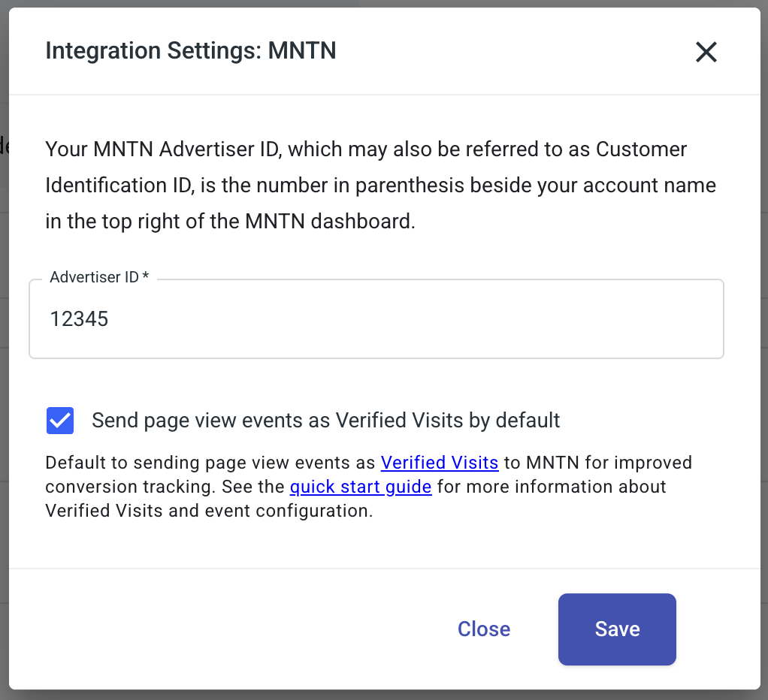The height and width of the screenshot is (700, 768).
Task: Click Close beside the Save button
Action: tap(484, 629)
